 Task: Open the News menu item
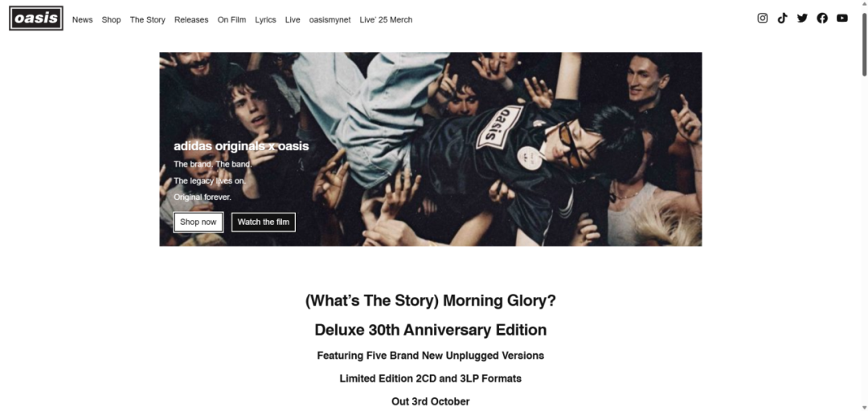click(83, 20)
